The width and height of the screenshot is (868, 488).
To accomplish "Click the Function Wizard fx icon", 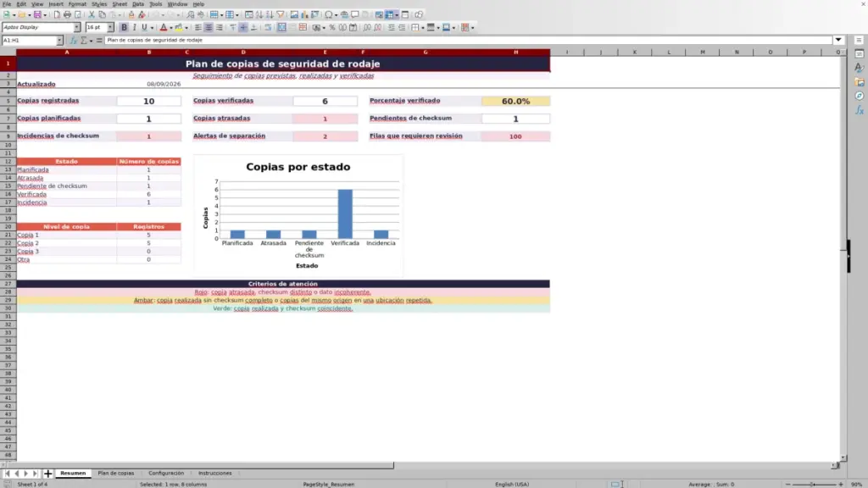I will tap(73, 41).
